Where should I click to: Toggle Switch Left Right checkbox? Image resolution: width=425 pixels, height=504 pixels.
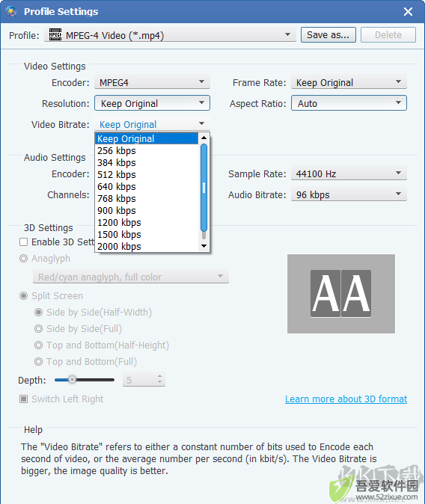click(23, 399)
